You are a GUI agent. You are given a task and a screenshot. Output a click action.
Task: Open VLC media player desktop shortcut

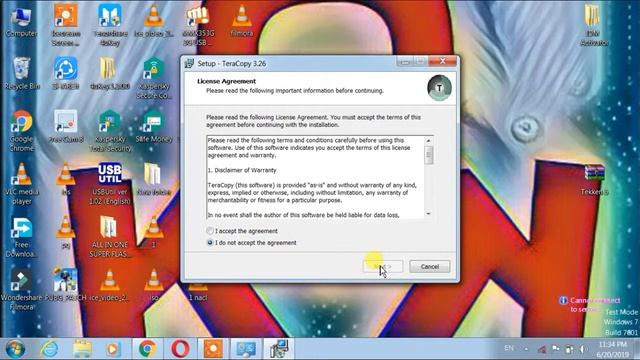(22, 184)
